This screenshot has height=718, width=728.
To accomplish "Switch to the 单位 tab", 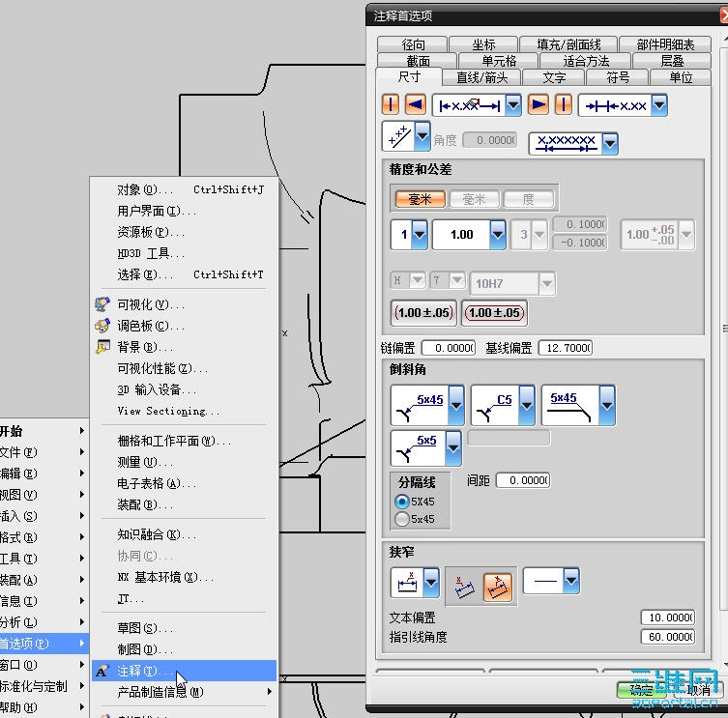I will [x=681, y=77].
